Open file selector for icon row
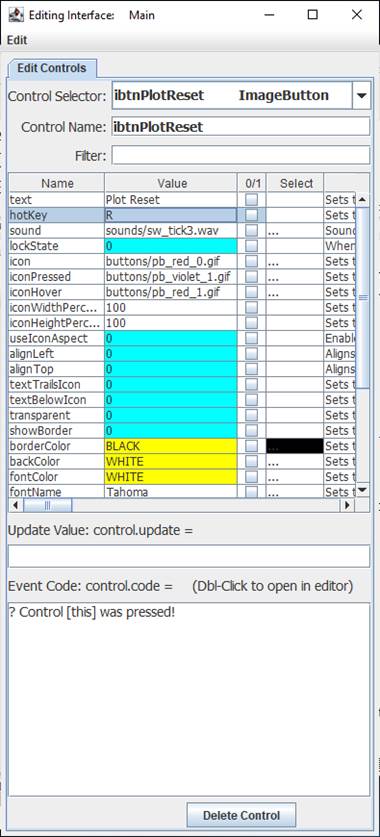 [x=295, y=262]
